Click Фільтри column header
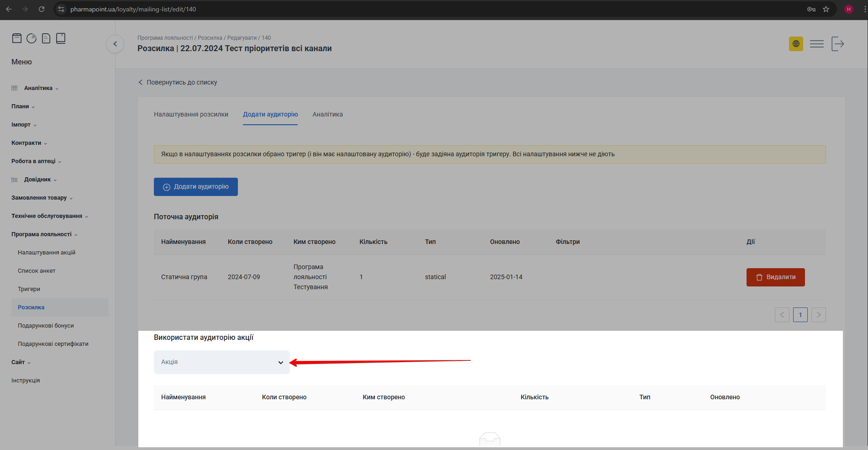868x450 pixels. [568, 242]
